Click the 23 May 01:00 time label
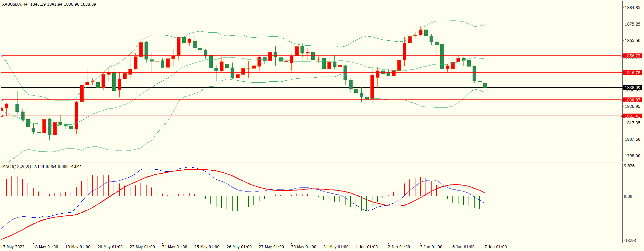Screen dimensions: 644x251 click(x=142, y=247)
